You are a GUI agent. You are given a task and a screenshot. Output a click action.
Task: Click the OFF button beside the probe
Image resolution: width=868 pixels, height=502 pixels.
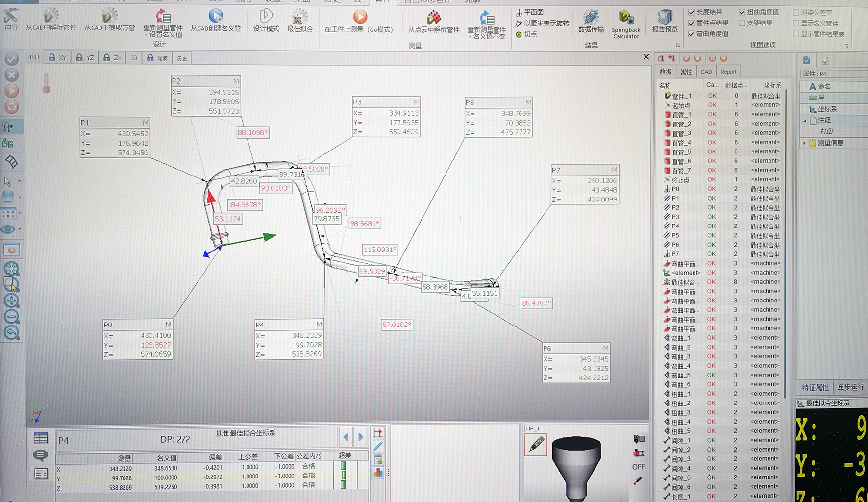pos(638,467)
